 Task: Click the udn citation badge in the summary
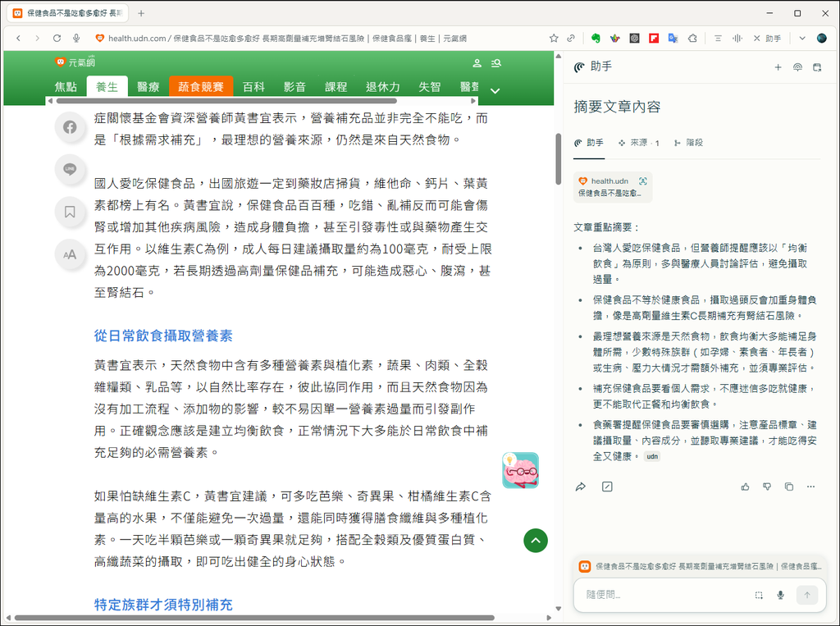point(652,457)
